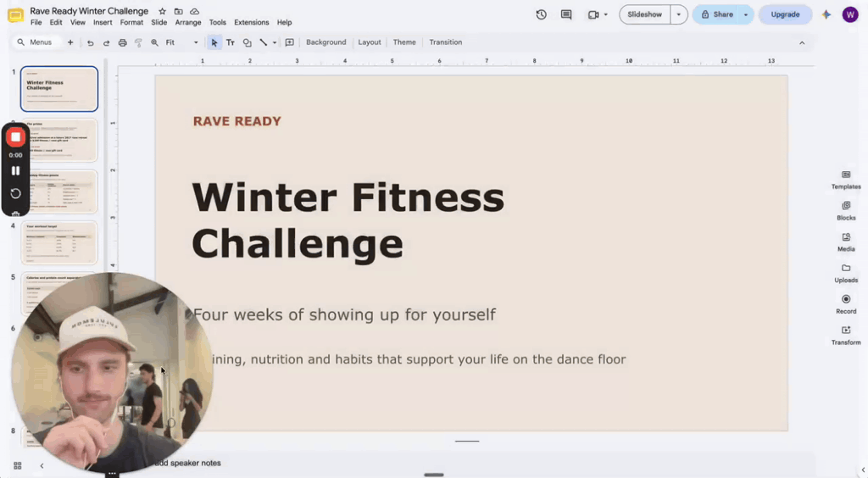
Task: Expand the side panel chevron at bottom right
Action: click(862, 470)
